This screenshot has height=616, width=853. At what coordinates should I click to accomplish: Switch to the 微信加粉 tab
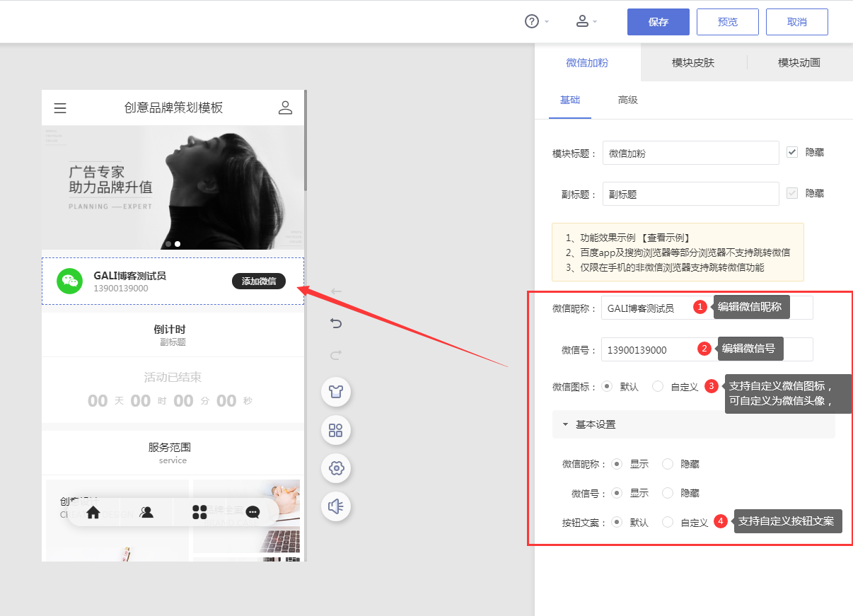[587, 62]
